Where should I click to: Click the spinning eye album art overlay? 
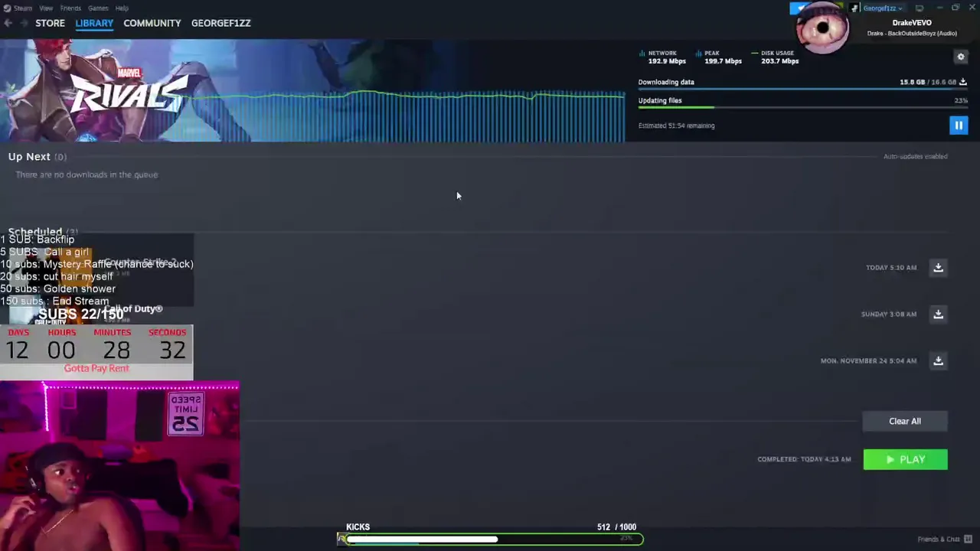pyautogui.click(x=822, y=28)
